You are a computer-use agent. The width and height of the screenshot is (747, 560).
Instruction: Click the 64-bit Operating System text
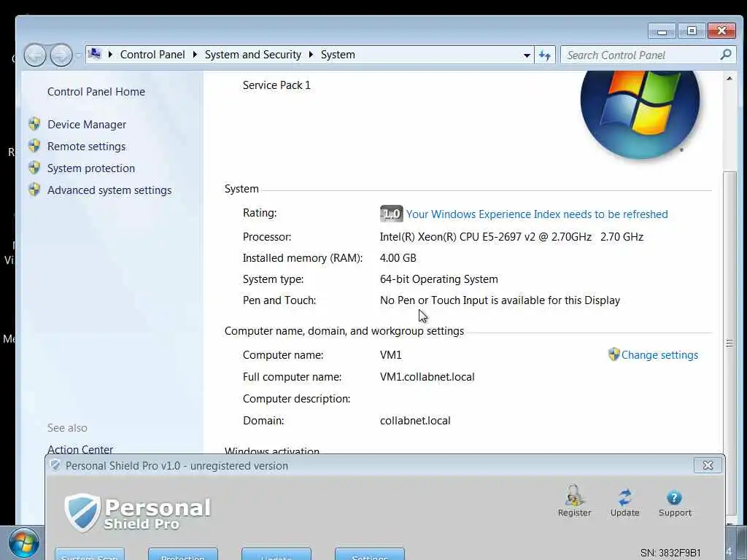coord(438,279)
